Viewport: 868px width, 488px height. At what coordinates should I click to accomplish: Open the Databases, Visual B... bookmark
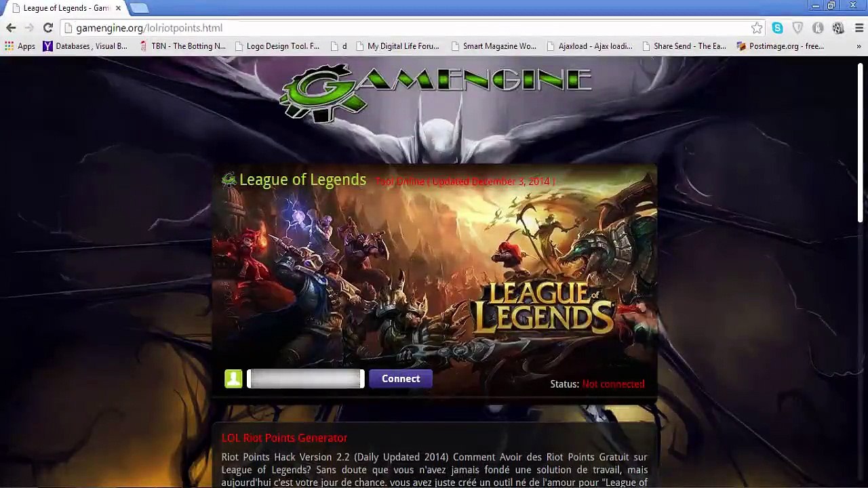click(85, 46)
